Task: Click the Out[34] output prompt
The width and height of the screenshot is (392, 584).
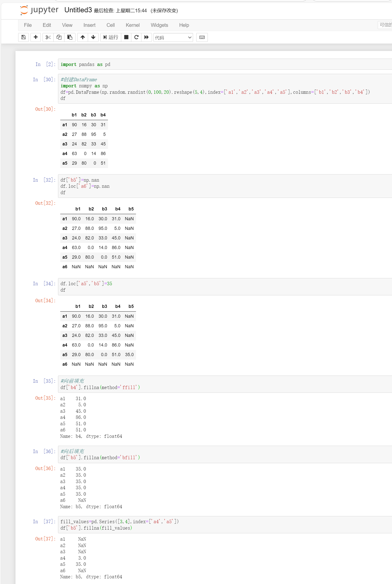Action: point(45,301)
